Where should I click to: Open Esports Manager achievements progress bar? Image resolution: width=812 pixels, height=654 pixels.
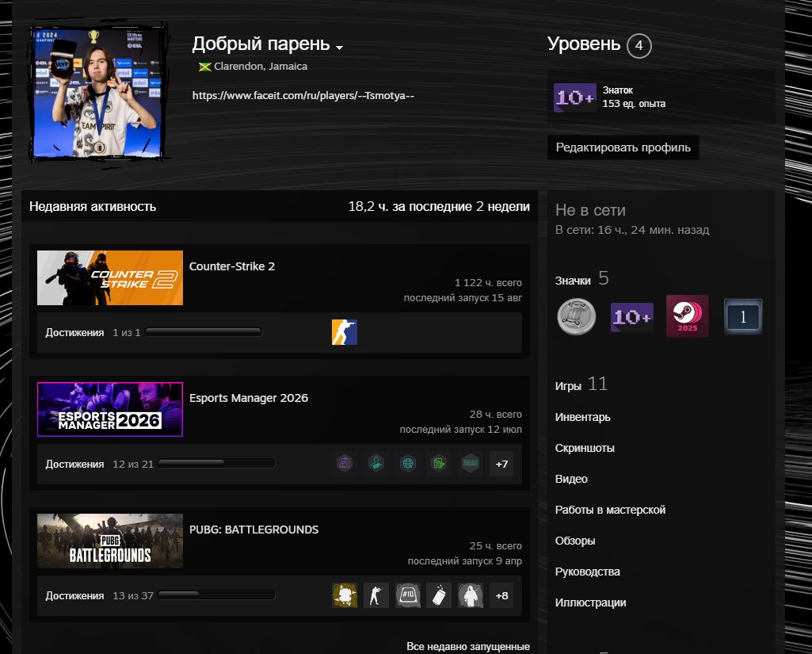pos(216,463)
